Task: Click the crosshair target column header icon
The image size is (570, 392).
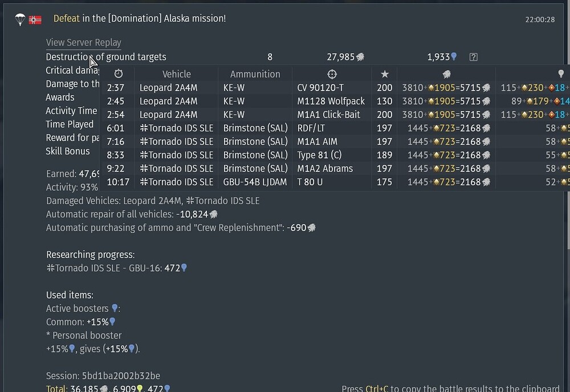Action: coord(332,74)
